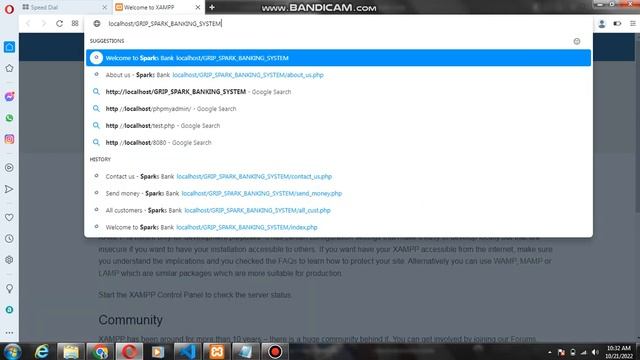Image resolution: width=640 pixels, height=360 pixels.
Task: Launch Internet Explorer from taskbar
Action: (42, 351)
